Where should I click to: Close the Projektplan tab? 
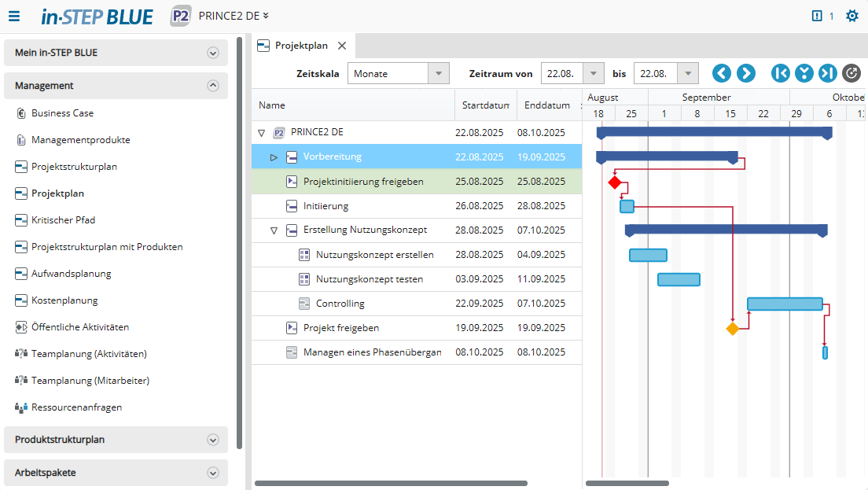point(342,46)
